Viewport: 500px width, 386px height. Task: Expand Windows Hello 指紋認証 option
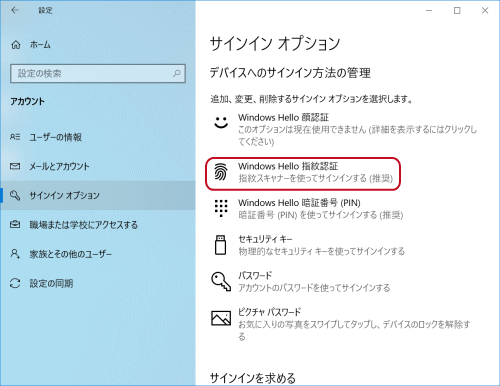pos(303,174)
